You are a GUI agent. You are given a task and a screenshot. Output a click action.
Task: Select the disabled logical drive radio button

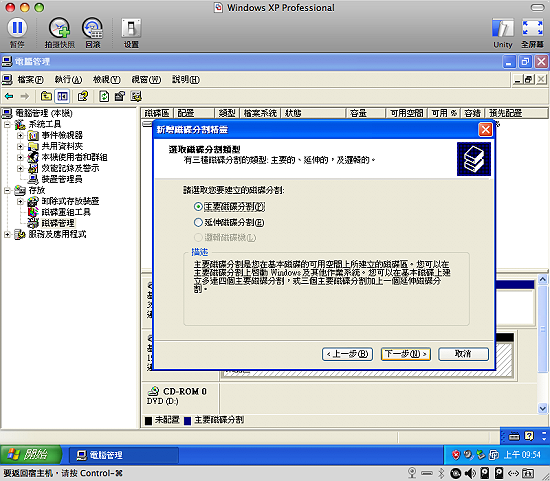click(x=198, y=238)
